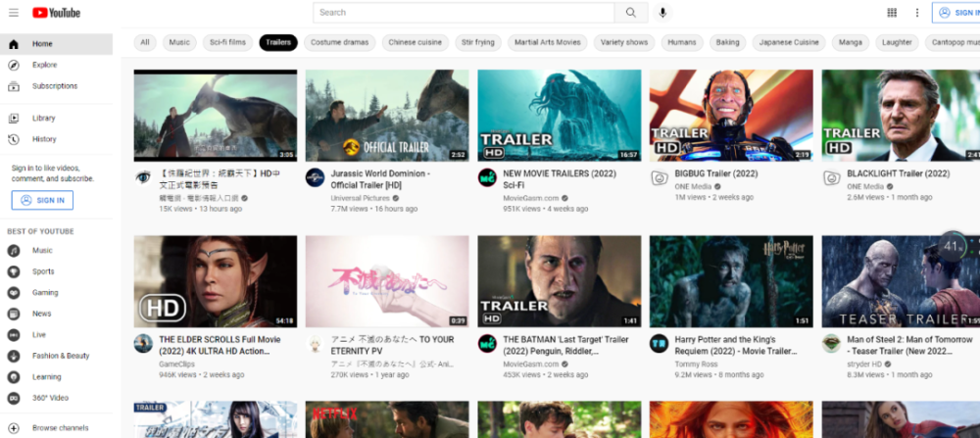Select the Baking filter chip

[x=727, y=42]
